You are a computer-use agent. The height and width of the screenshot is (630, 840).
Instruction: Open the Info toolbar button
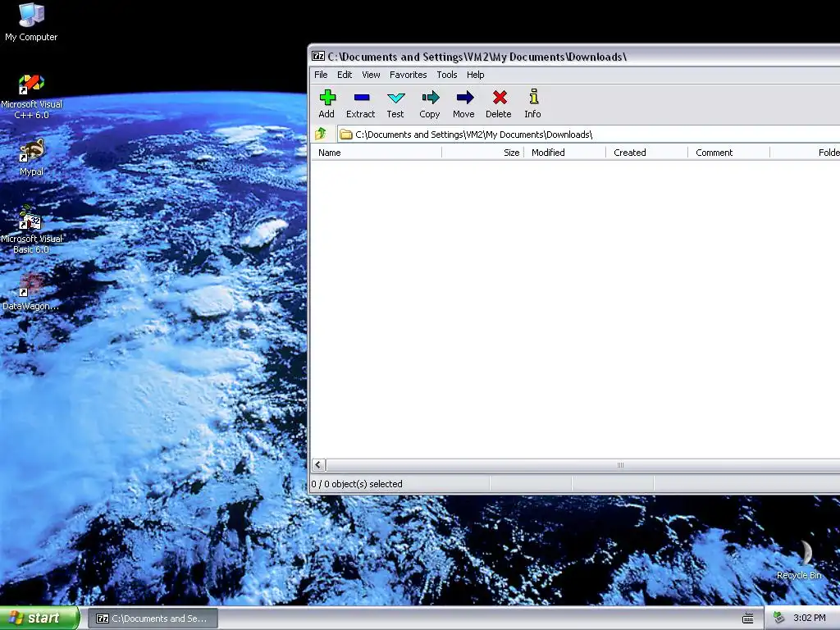pyautogui.click(x=533, y=103)
